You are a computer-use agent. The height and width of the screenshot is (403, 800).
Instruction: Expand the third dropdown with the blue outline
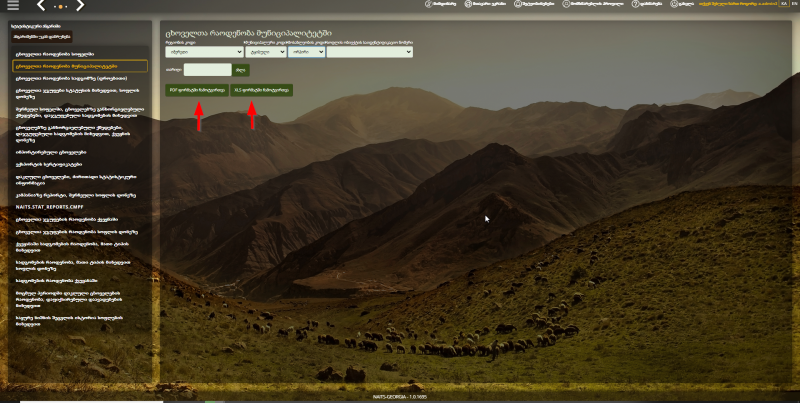tap(306, 52)
